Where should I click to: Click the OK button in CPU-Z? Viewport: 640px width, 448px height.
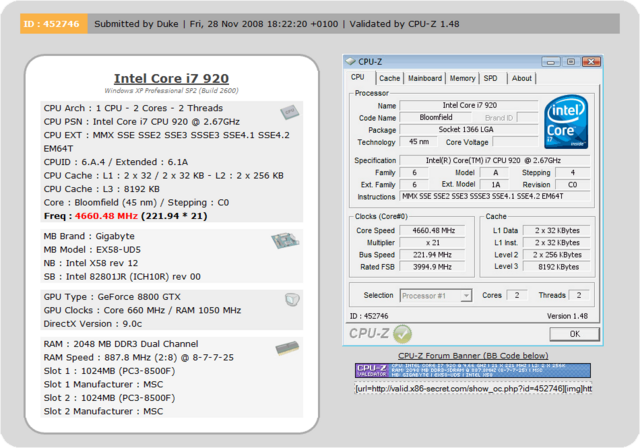point(575,334)
